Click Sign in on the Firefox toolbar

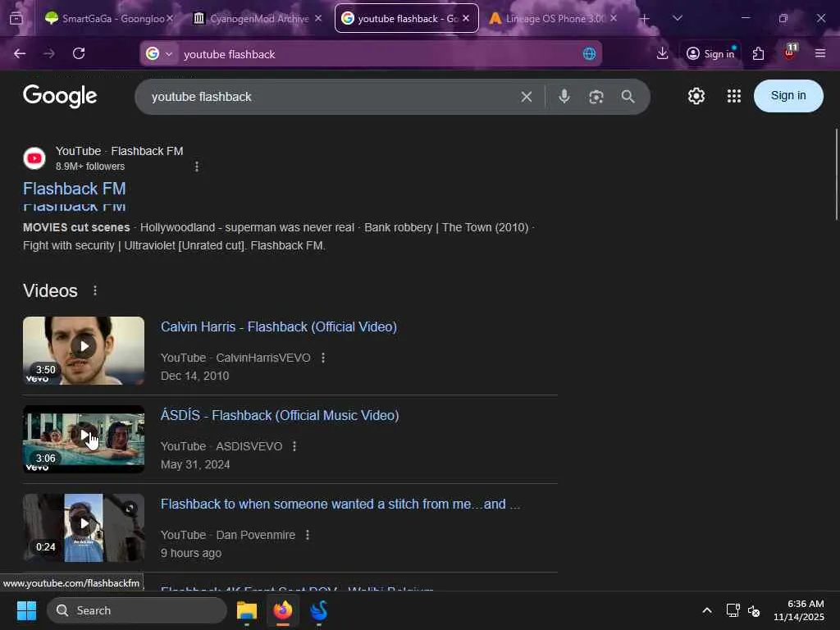click(x=711, y=53)
